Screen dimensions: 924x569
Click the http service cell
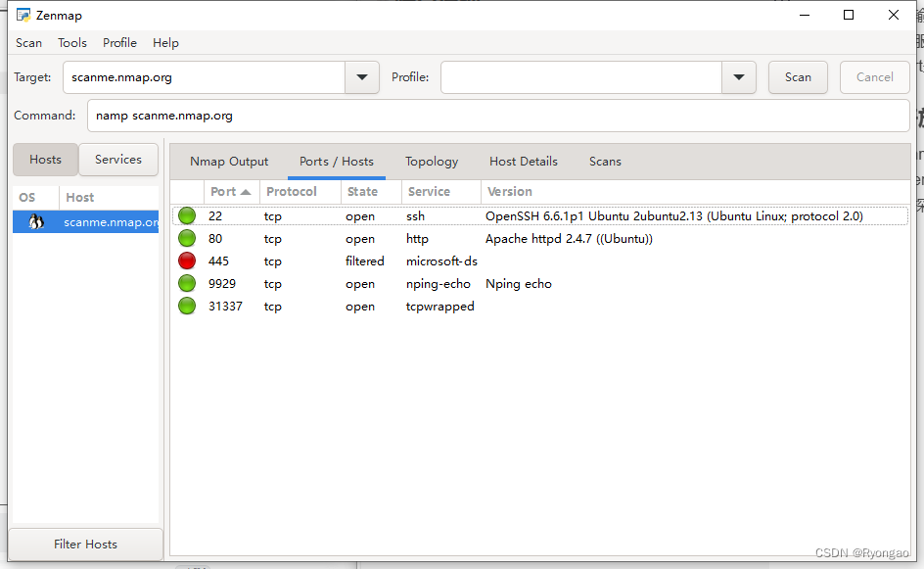point(417,239)
